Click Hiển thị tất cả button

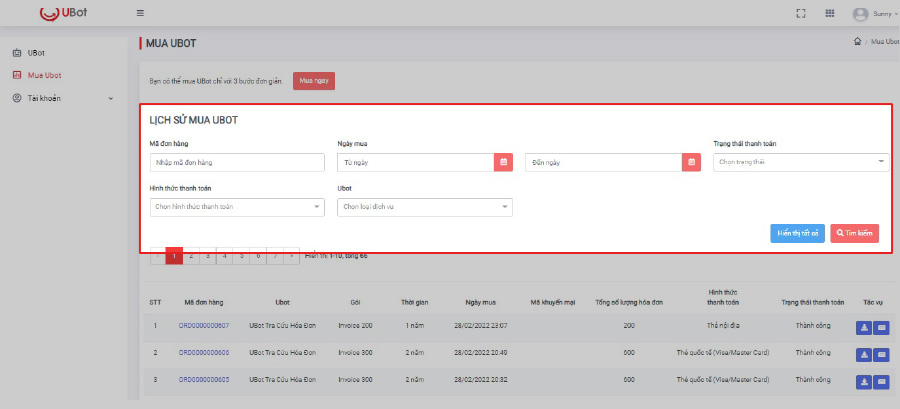pos(798,233)
